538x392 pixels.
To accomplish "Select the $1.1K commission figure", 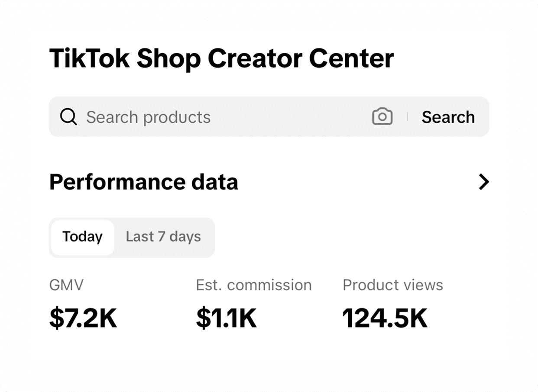I will coord(227,318).
